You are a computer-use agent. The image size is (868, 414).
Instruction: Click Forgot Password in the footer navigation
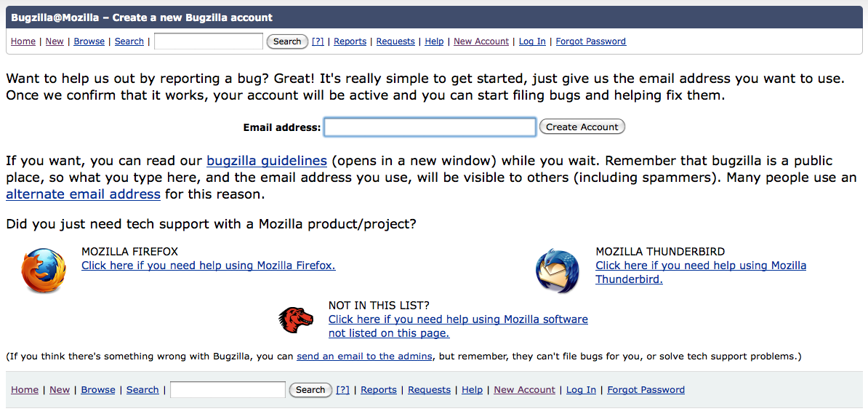tap(646, 390)
